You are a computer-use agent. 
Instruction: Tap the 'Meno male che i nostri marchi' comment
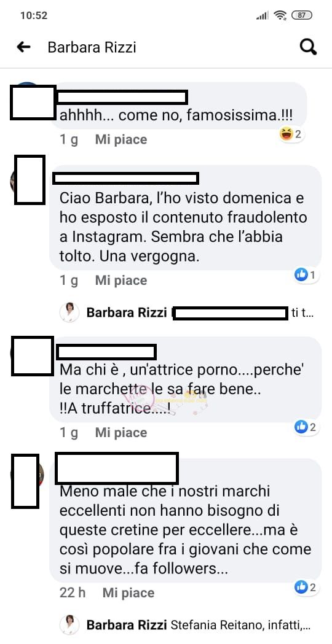click(x=185, y=520)
